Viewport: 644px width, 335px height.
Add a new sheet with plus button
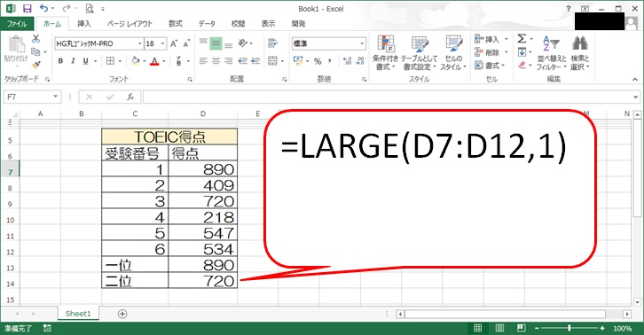[122, 314]
